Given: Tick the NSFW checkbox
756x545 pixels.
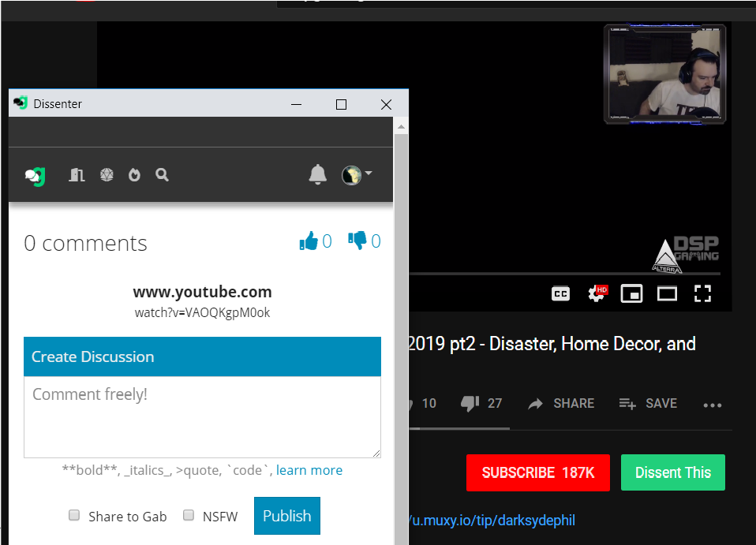Looking at the screenshot, I should pos(189,515).
